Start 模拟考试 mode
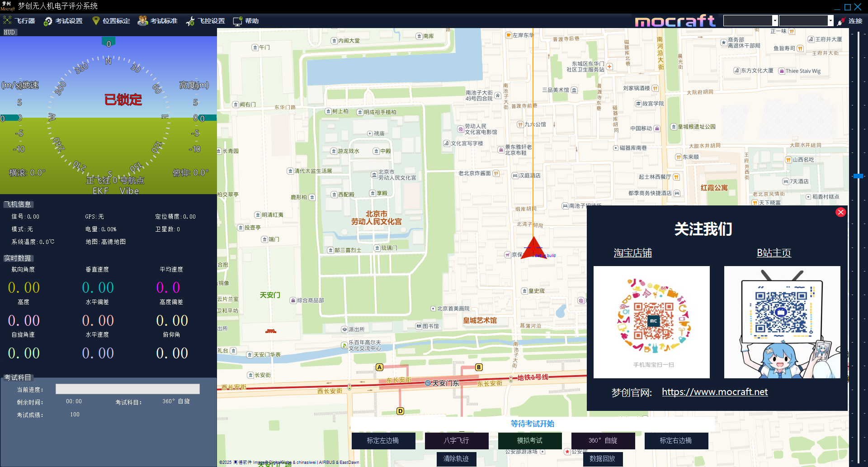This screenshot has width=868, height=467. point(529,440)
